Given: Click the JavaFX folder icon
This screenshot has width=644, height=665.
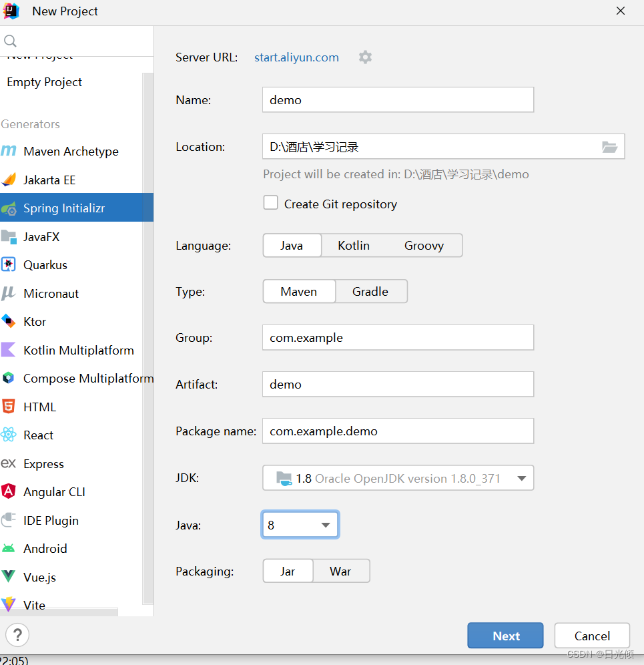Looking at the screenshot, I should coord(9,236).
